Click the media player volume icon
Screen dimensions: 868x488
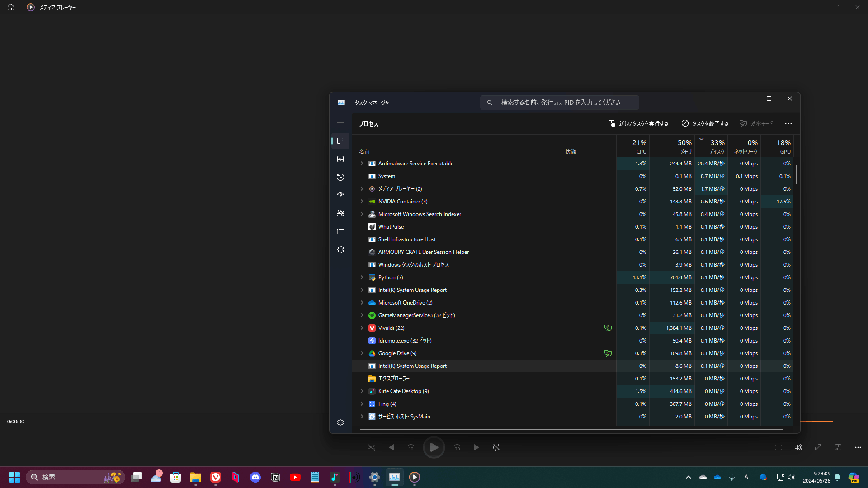[x=798, y=447]
